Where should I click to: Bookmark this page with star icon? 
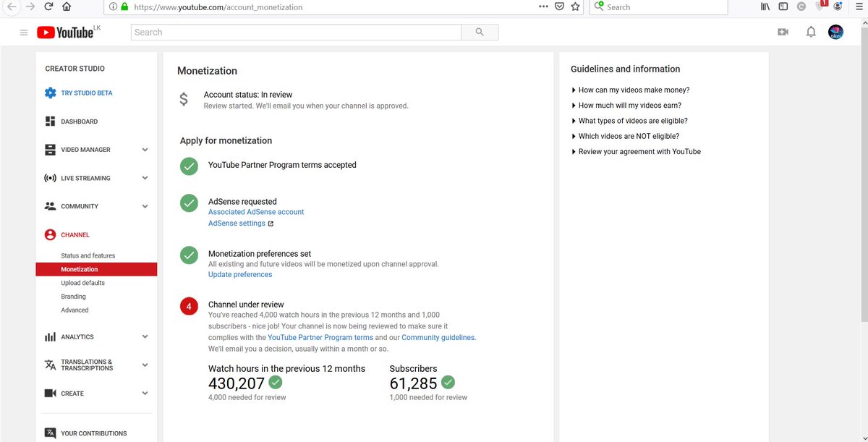pos(575,7)
